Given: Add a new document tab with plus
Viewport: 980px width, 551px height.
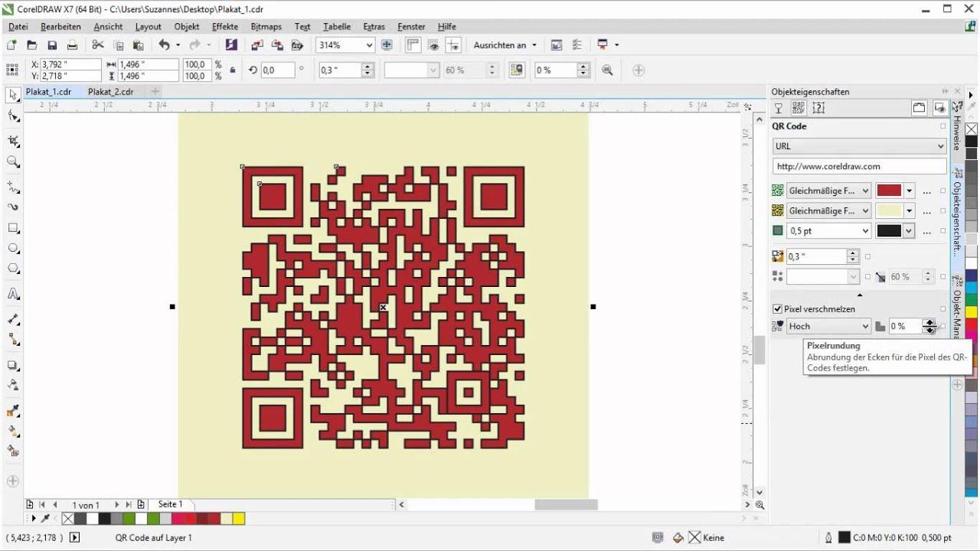Looking at the screenshot, I should point(154,92).
